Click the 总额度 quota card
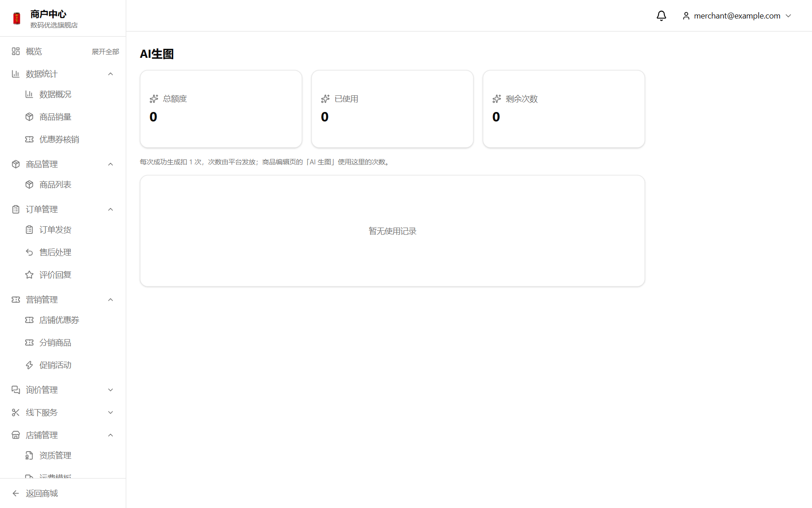The height and width of the screenshot is (508, 812). (x=221, y=109)
